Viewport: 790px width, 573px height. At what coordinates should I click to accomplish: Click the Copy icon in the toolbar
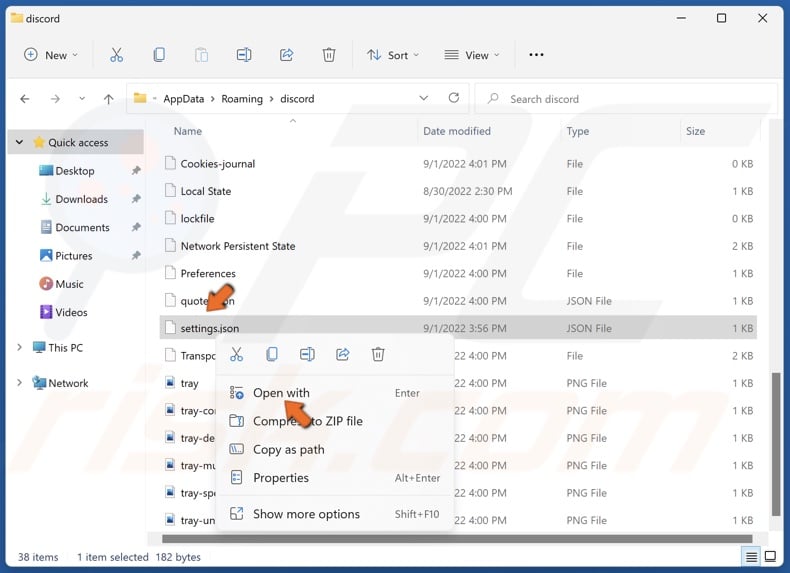159,55
